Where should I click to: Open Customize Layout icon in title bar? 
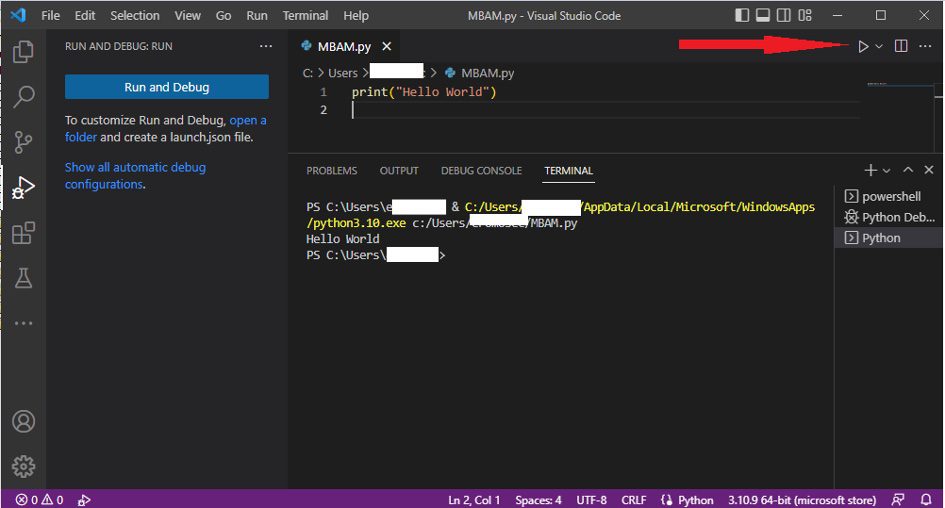point(805,16)
